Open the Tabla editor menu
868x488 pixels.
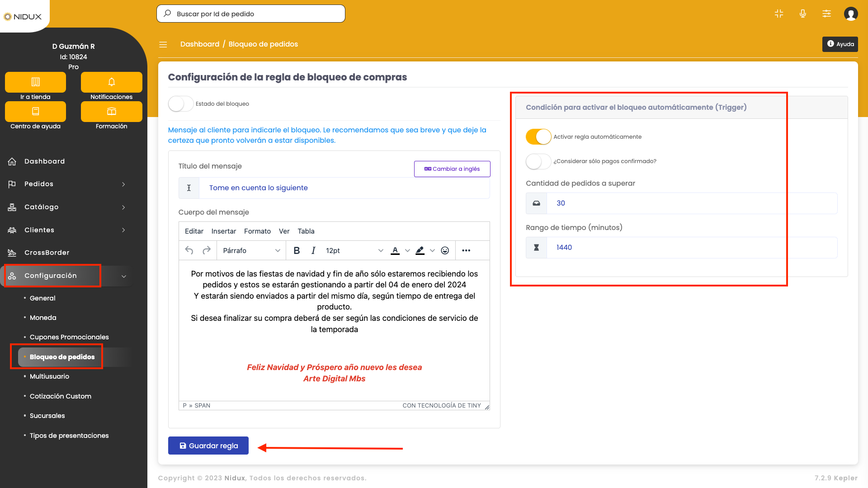[x=306, y=231]
